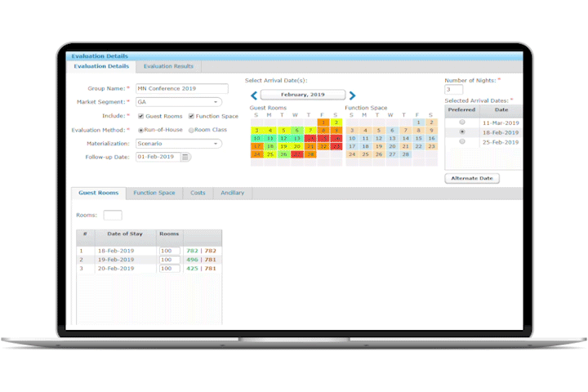Switch to the Evaluation Results tab
The width and height of the screenshot is (588, 392).
(168, 66)
